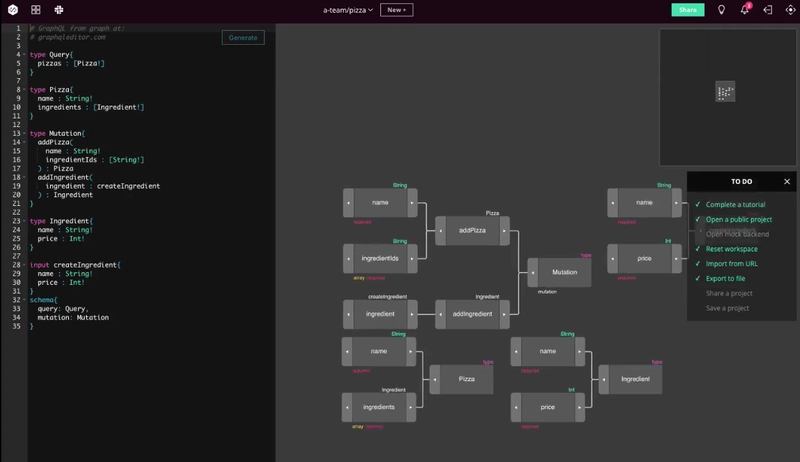Click the output port of addPizza node
The width and height of the screenshot is (800, 462).
[x=504, y=230]
